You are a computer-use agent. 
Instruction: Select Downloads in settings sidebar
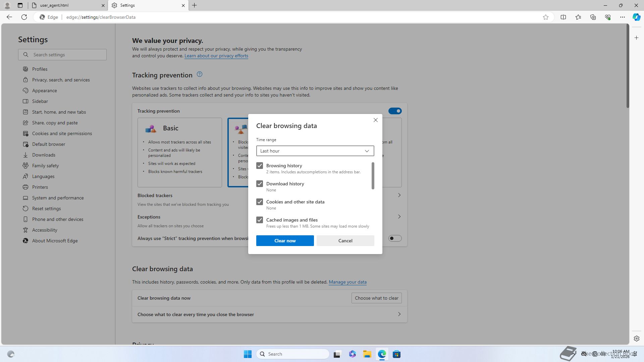[44, 155]
